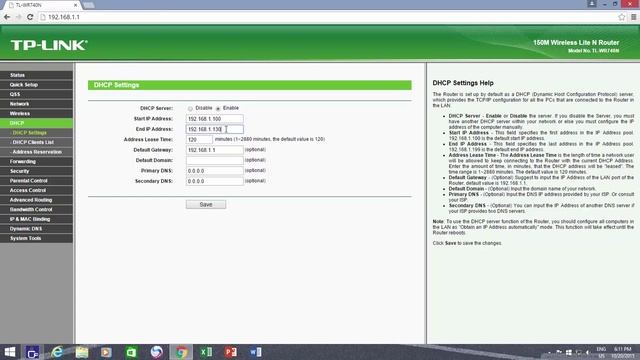Image resolution: width=640 pixels, height=360 pixels.
Task: Open DHCP Clients List submenu
Action: pos(37,142)
